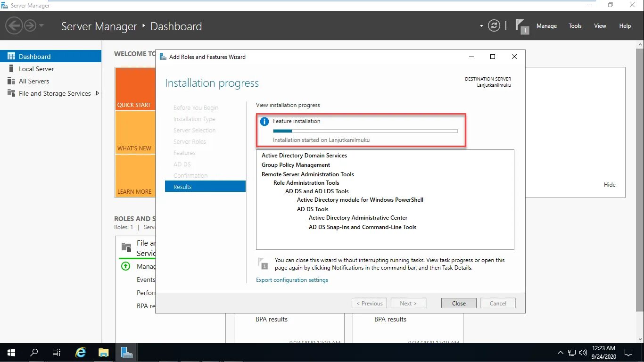644x362 pixels.
Task: Click the forward navigation arrow in Server Manager
Action: pyautogui.click(x=30, y=25)
